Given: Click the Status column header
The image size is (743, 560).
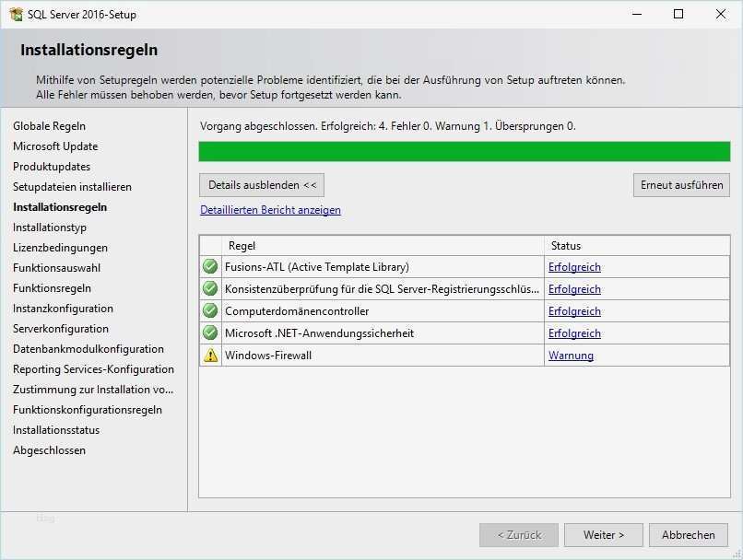Looking at the screenshot, I should 637,246.
